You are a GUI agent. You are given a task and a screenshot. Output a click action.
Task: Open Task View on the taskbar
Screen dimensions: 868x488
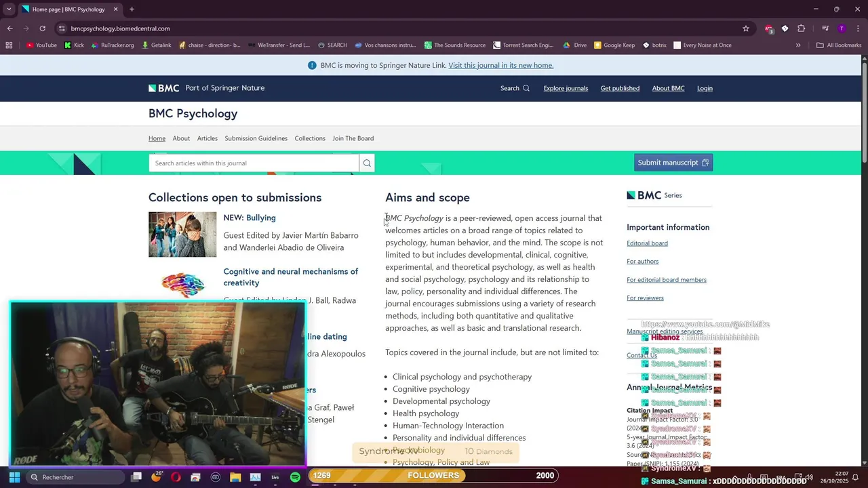click(136, 477)
